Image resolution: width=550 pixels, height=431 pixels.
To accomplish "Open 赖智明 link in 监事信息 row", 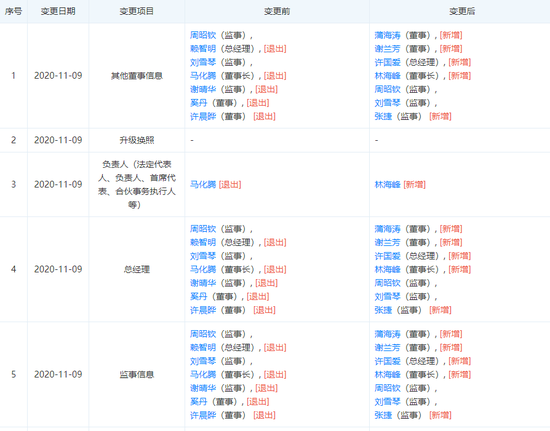I will coord(203,348).
